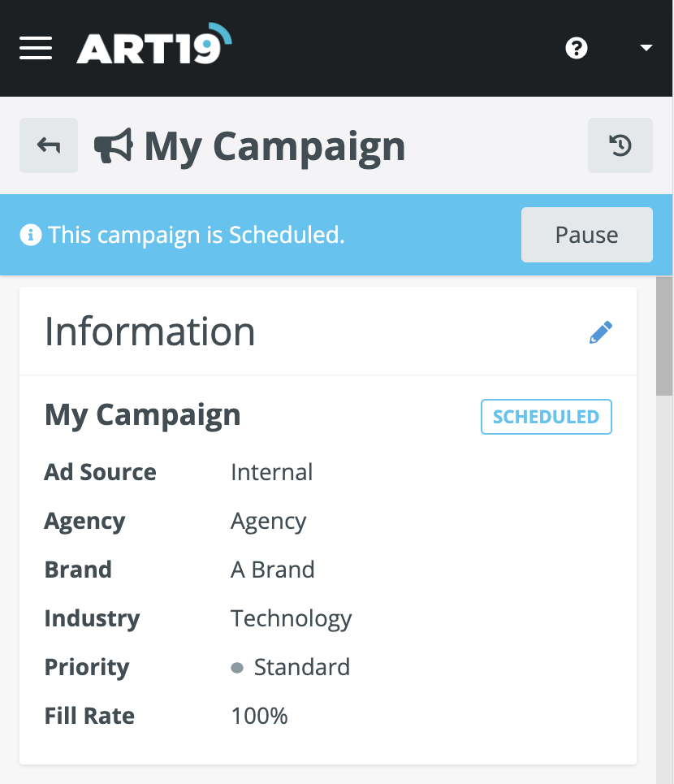Go back using the return arrow button
674x784 pixels.
click(x=49, y=145)
